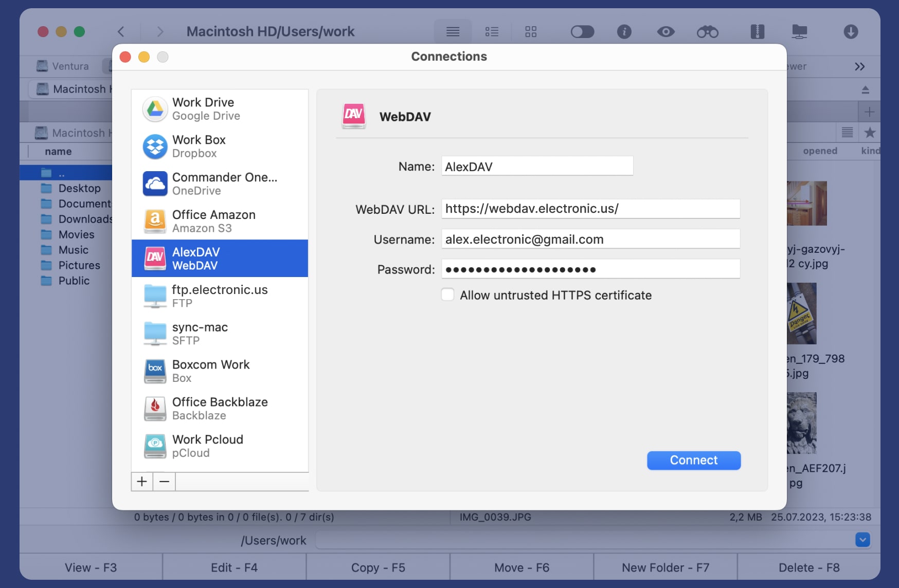This screenshot has width=899, height=588.
Task: Check Allow untrusted HTTPS certificate
Action: tap(447, 295)
